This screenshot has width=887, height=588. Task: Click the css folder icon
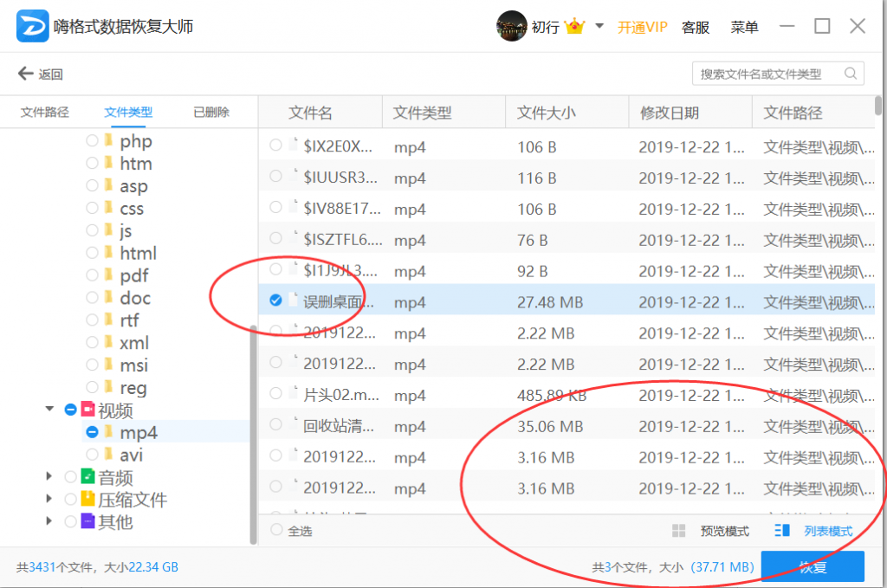[108, 208]
